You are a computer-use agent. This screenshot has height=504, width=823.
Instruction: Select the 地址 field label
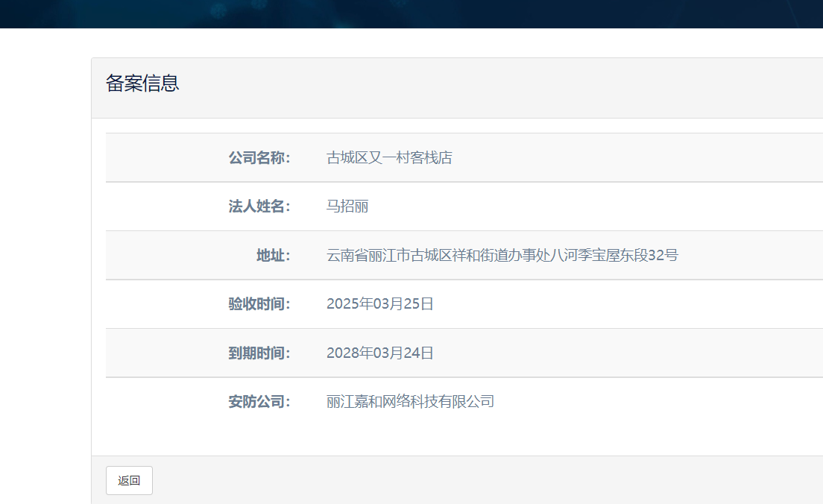click(273, 256)
